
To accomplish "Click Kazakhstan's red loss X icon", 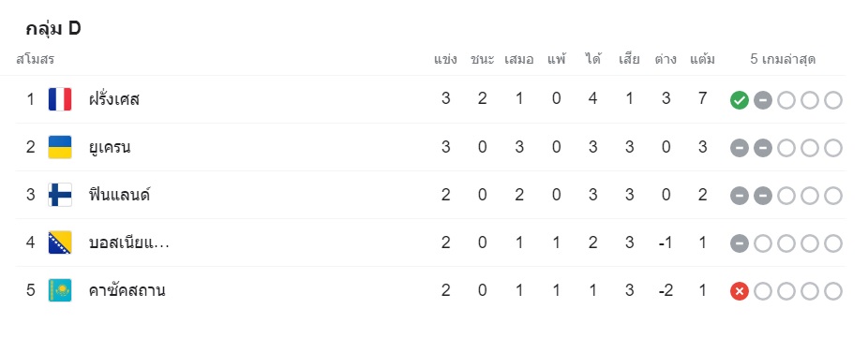I will pos(739,291).
